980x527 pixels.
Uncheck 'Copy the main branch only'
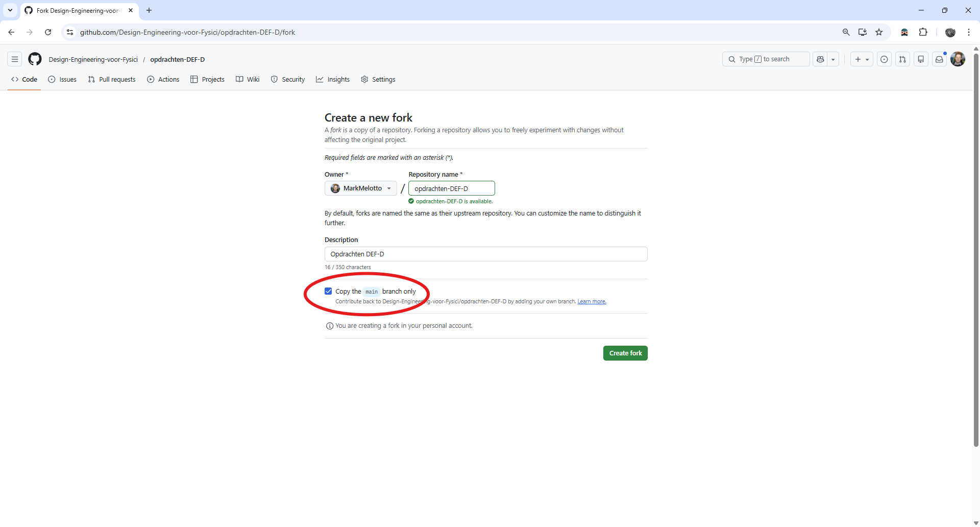328,291
